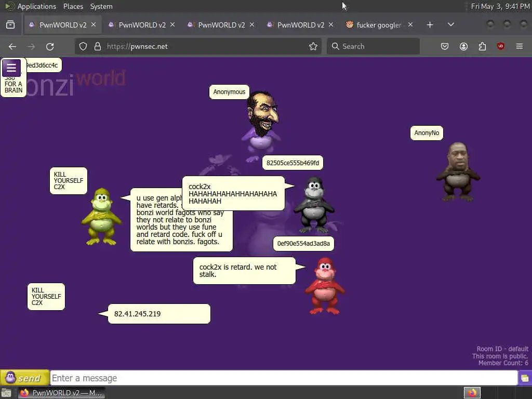The height and width of the screenshot is (399, 532).
Task: Click the 82505ce555b469fd name tag
Action: (293, 163)
